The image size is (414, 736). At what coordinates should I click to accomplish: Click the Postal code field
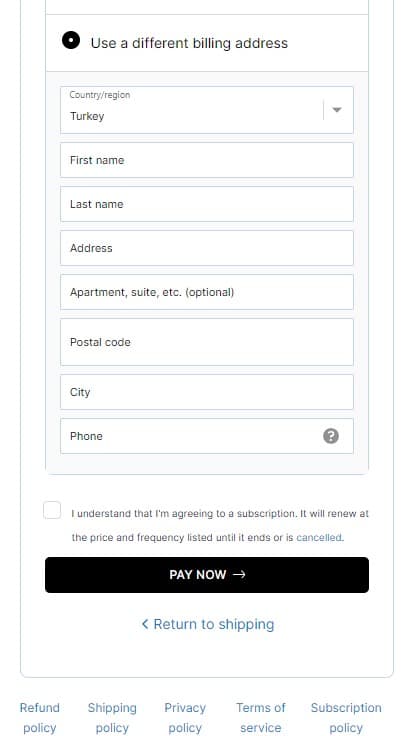pos(207,342)
